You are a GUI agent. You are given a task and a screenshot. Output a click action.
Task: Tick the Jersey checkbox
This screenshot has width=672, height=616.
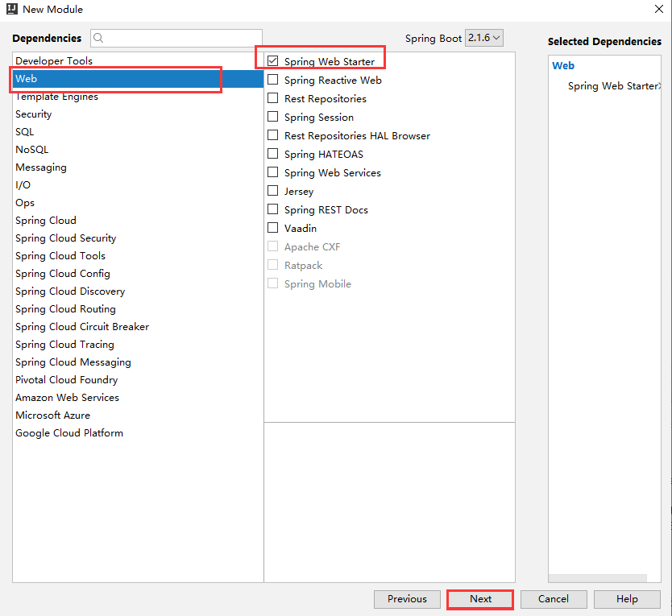(x=272, y=191)
